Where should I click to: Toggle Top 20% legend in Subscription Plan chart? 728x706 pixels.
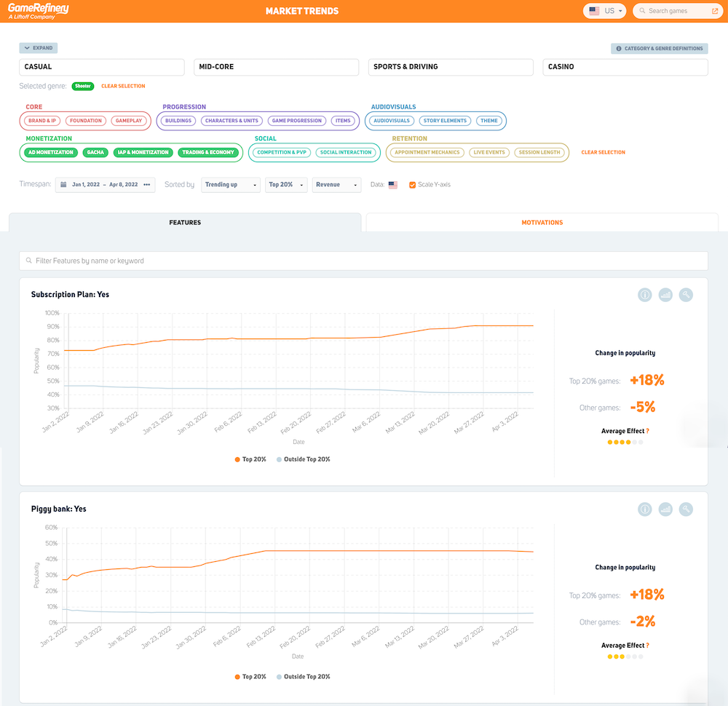click(250, 459)
